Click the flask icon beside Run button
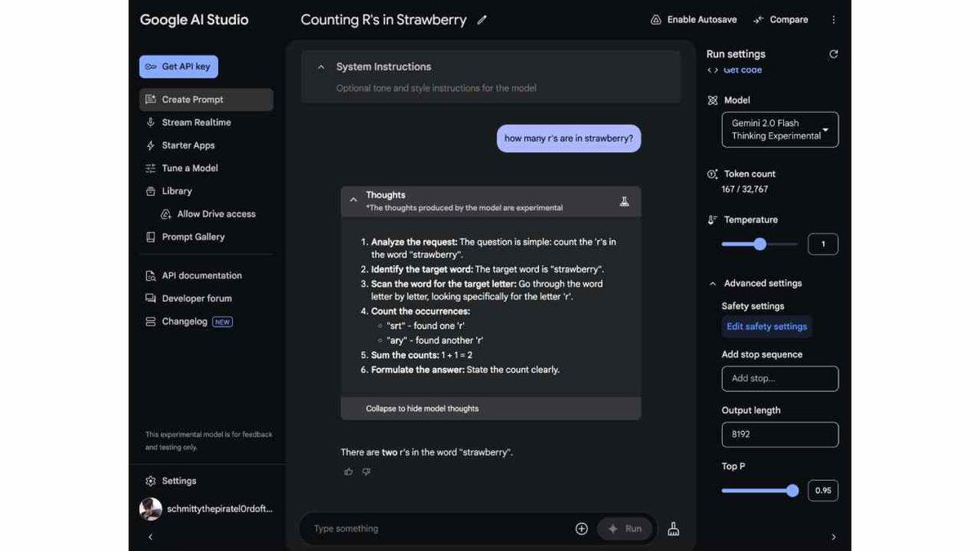 [673, 529]
